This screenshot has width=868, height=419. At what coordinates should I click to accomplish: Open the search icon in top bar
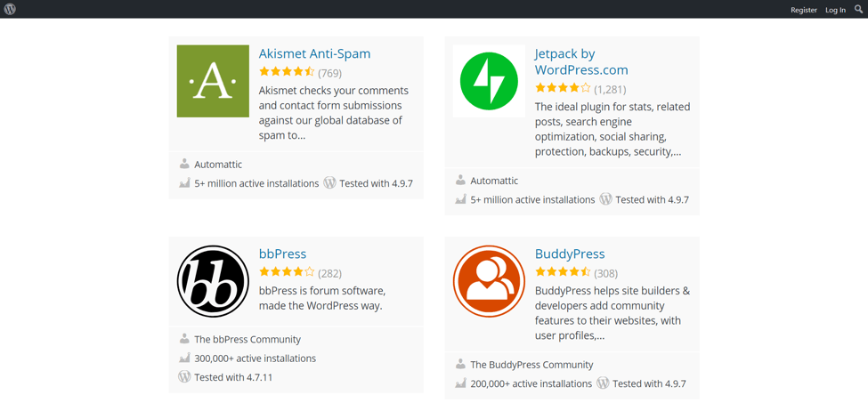(x=859, y=9)
